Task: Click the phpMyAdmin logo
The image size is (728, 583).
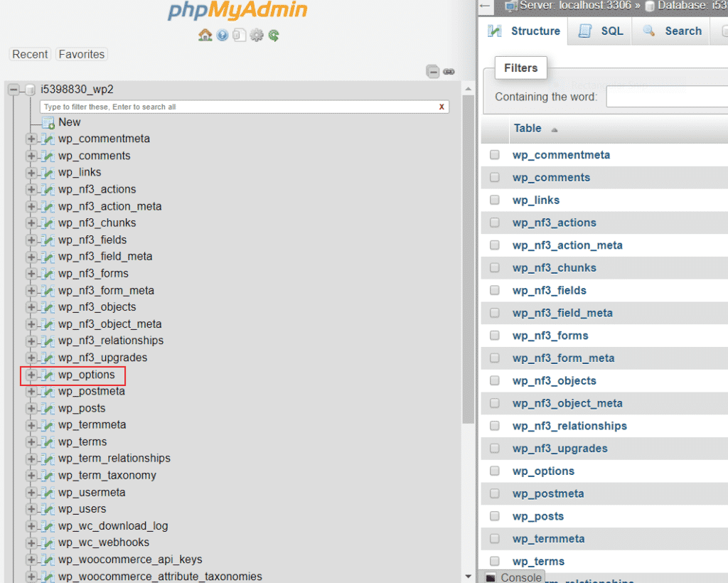Action: point(237,10)
